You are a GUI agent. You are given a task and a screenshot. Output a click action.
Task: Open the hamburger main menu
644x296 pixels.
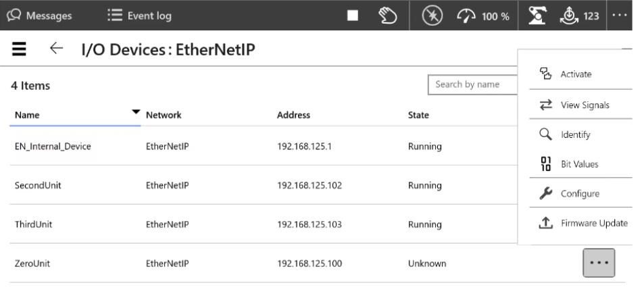pos(18,49)
